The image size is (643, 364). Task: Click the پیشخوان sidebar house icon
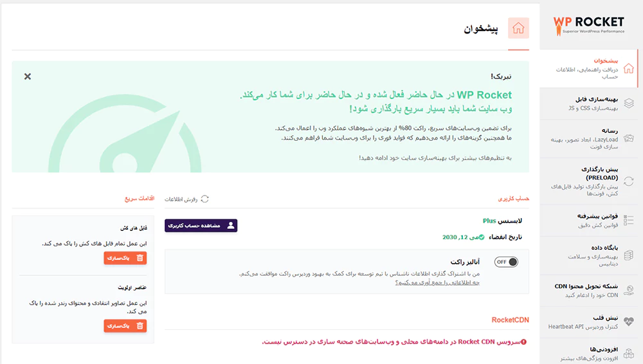click(x=629, y=69)
